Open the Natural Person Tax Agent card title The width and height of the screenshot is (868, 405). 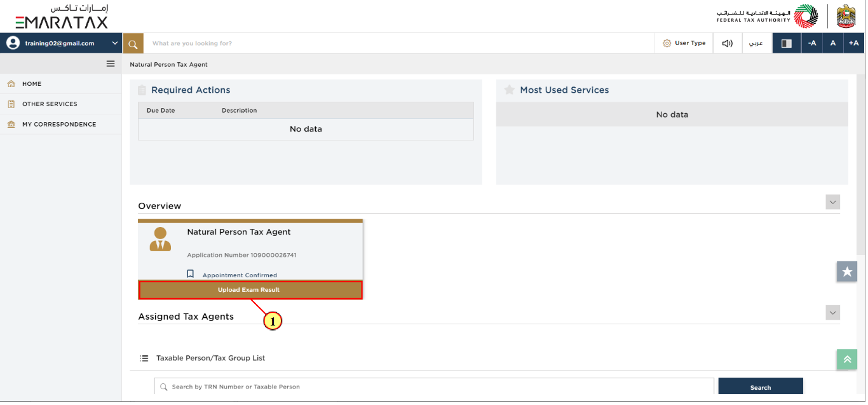pos(239,232)
